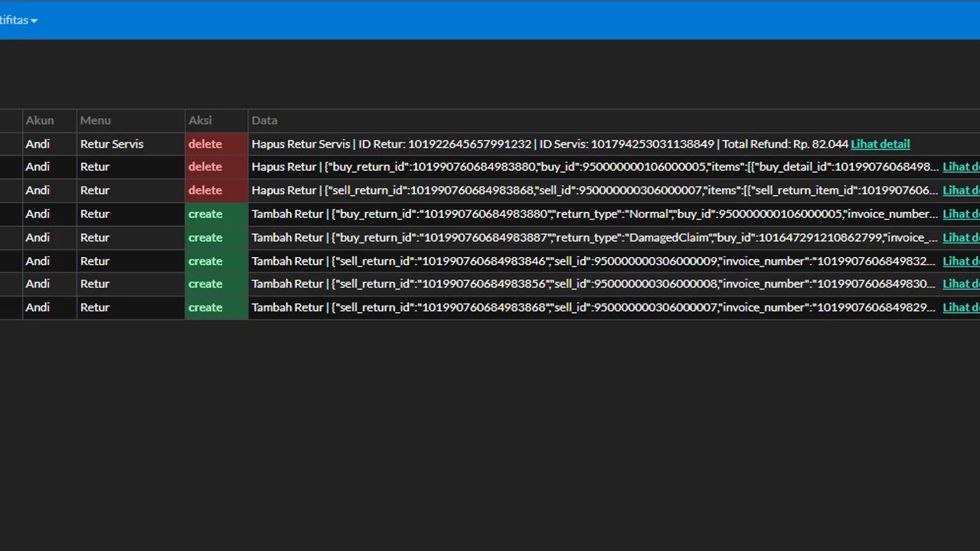The width and height of the screenshot is (980, 551).
Task: Click the Data column header
Action: [264, 120]
